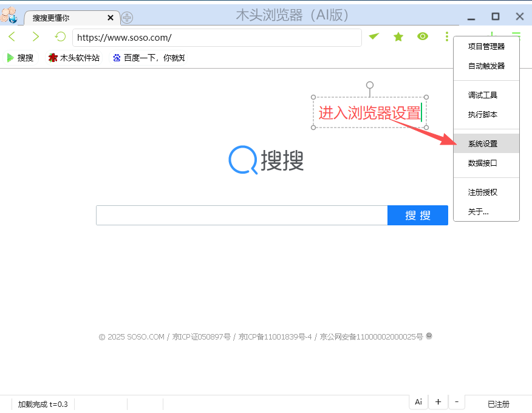
Task: Select 执行脚本 in the menu
Action: pyautogui.click(x=486, y=114)
